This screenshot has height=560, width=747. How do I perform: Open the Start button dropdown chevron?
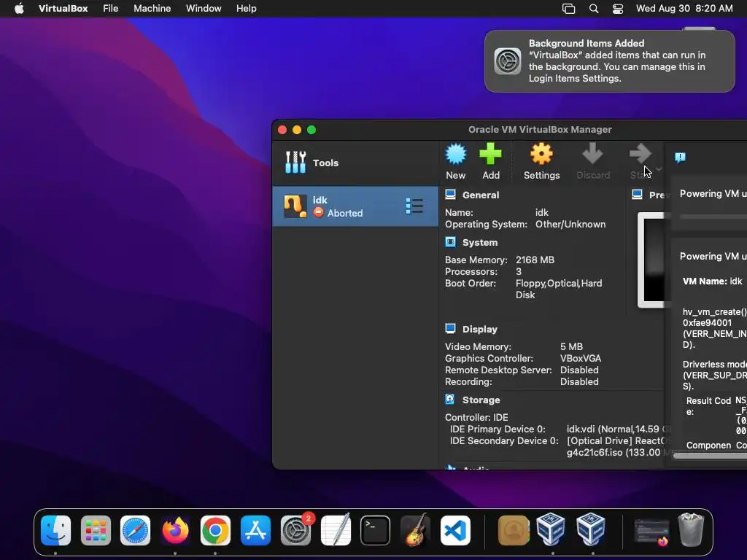(659, 169)
